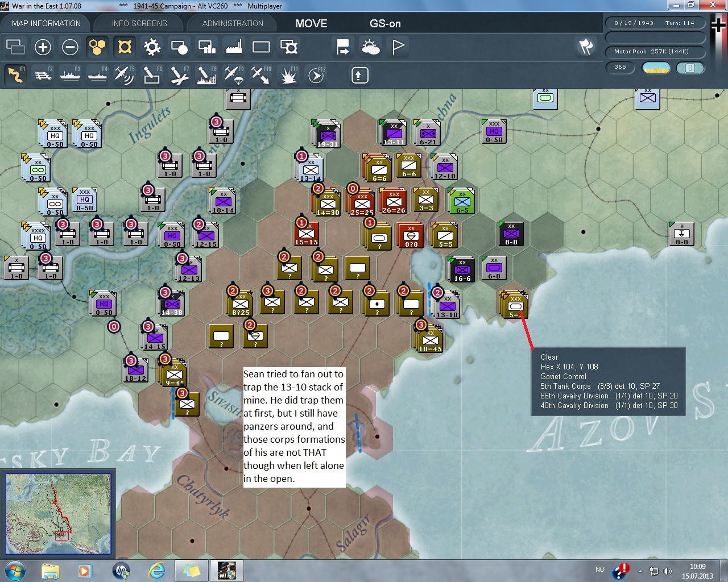Click the F12 circled arrow button
The width and height of the screenshot is (728, 582).
[x=316, y=75]
